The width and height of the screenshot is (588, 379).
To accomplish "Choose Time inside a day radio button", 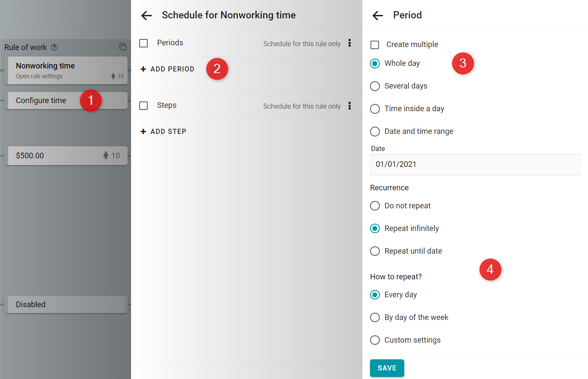I will point(375,109).
